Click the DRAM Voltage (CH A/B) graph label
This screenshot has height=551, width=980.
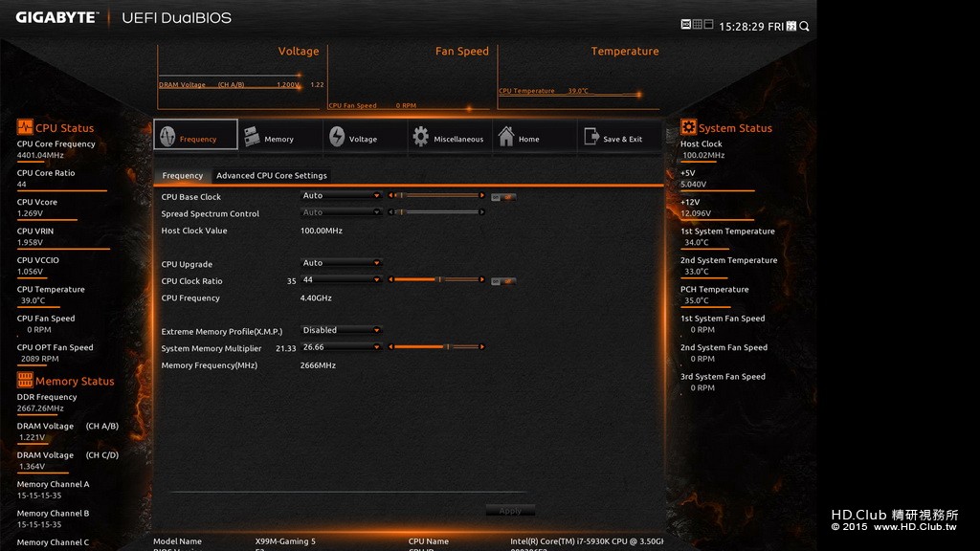tap(201, 84)
